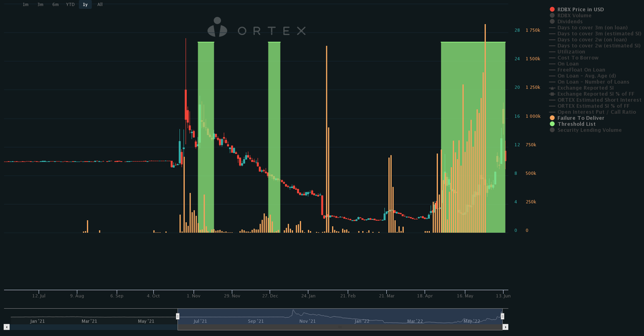644x336 pixels.
Task: Click the 21. Mar x-axis date label
Action: pyautogui.click(x=386, y=296)
